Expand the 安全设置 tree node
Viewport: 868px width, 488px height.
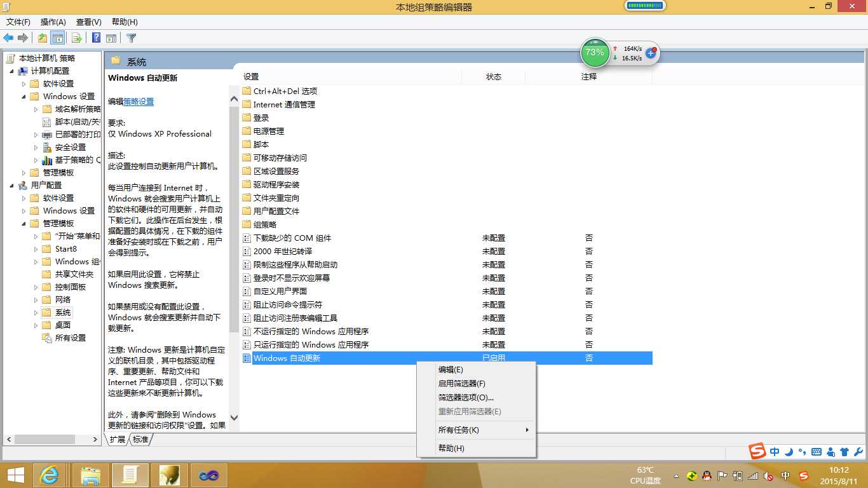pyautogui.click(x=36, y=147)
